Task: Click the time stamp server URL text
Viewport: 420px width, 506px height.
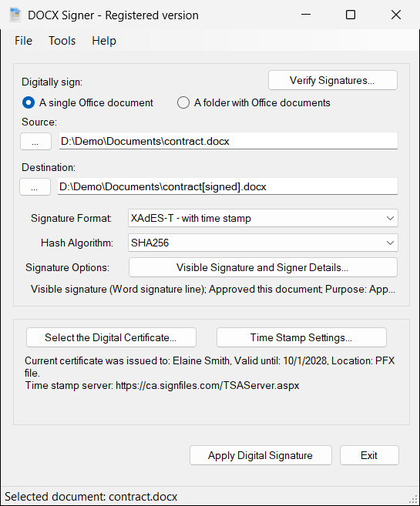Action: pos(207,385)
